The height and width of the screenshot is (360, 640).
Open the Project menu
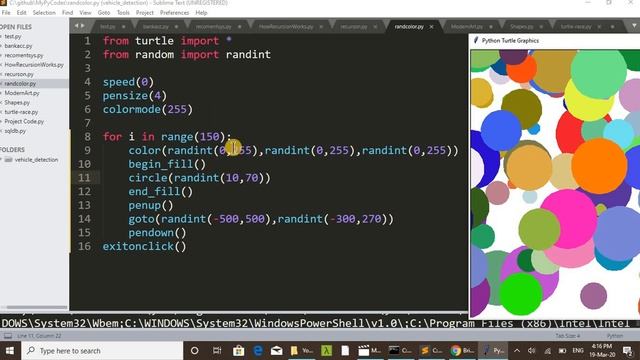coord(144,13)
